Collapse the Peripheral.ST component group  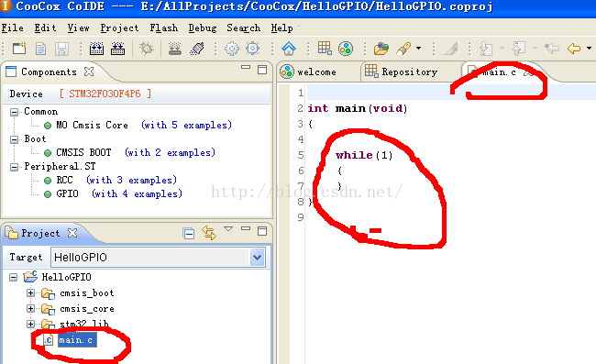(x=14, y=167)
